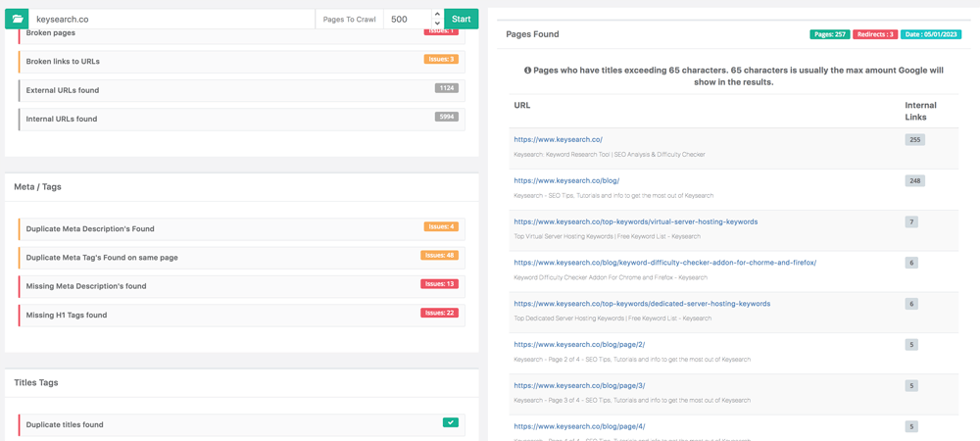This screenshot has width=980, height=441.
Task: Open the blog/page/3/ link
Action: point(579,385)
